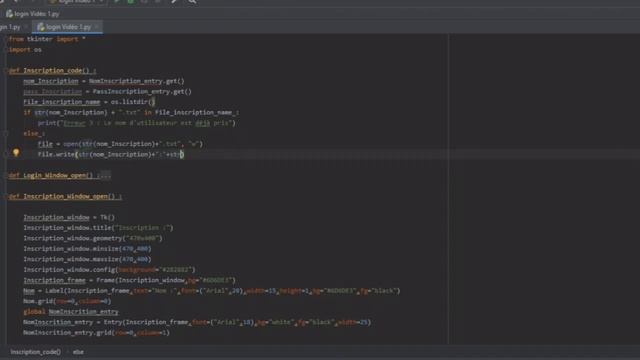
Task: Click the Nom = Label( line
Action: tap(212, 291)
